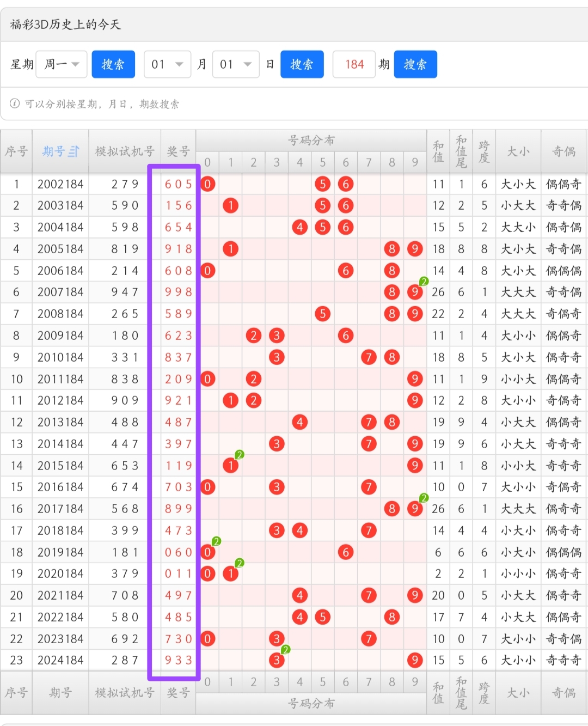Image resolution: width=588 pixels, height=726 pixels.
Task: Click red ball 1 in row 2003184
Action: (231, 205)
